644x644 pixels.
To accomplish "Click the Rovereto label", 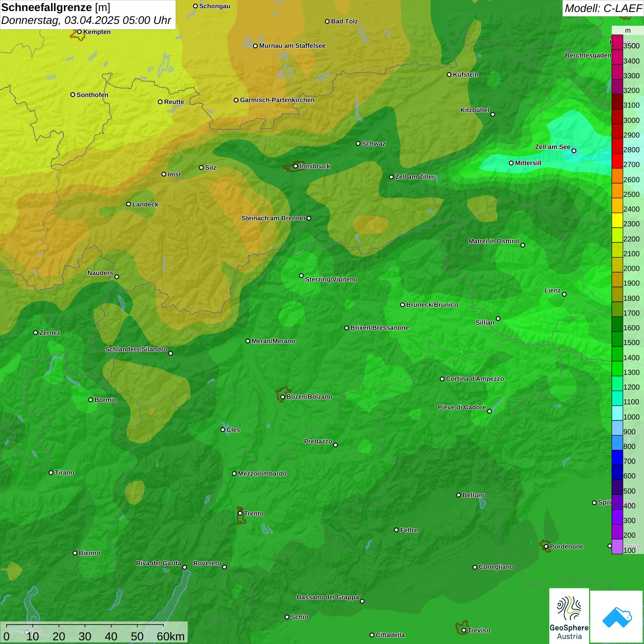I will coord(207,563).
